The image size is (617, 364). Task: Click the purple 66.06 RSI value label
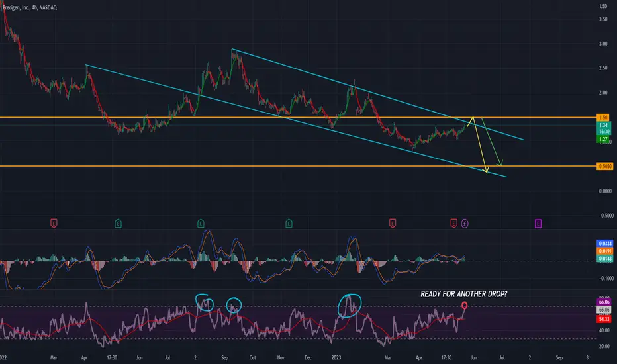tap(604, 302)
